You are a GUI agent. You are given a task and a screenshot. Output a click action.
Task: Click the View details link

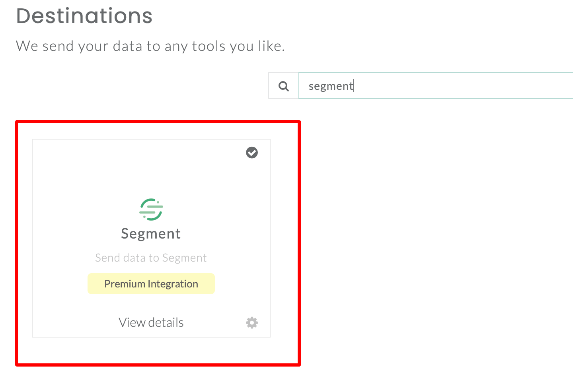point(151,322)
